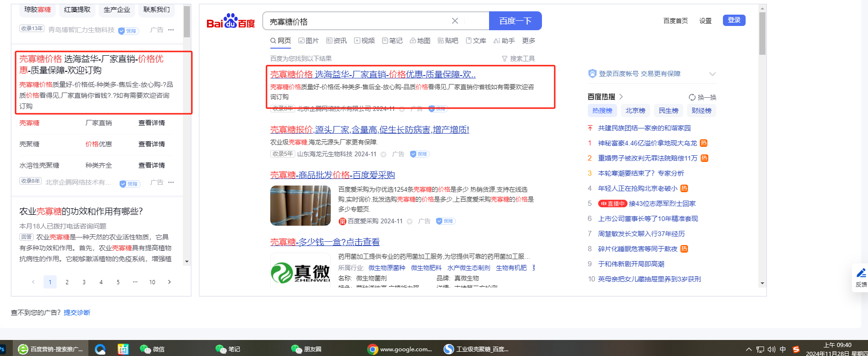Viewport: 868px width, 356px height.
Task: Go to previous page with left arrow
Action: click(33, 282)
